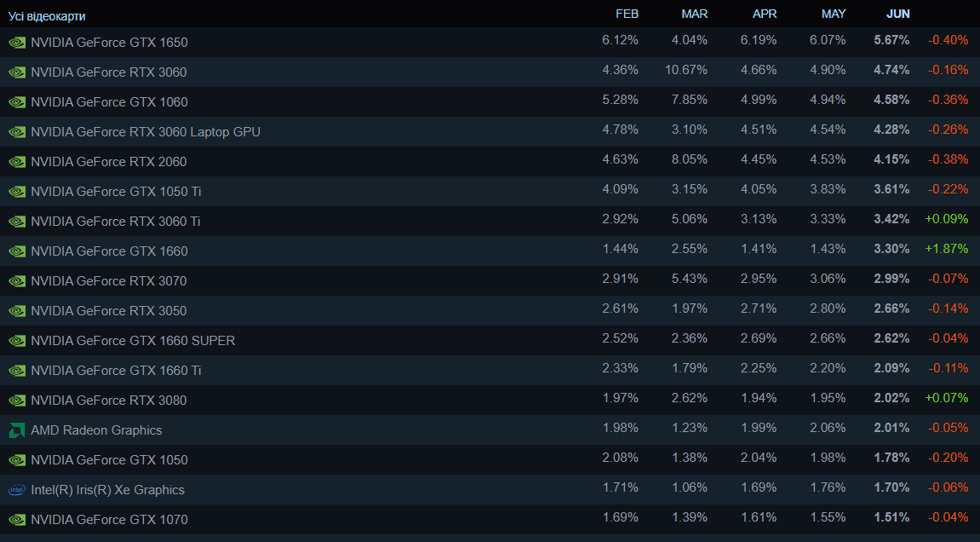Click the NVIDIA logo beside GTX 1070
980x542 pixels.
(x=17, y=520)
